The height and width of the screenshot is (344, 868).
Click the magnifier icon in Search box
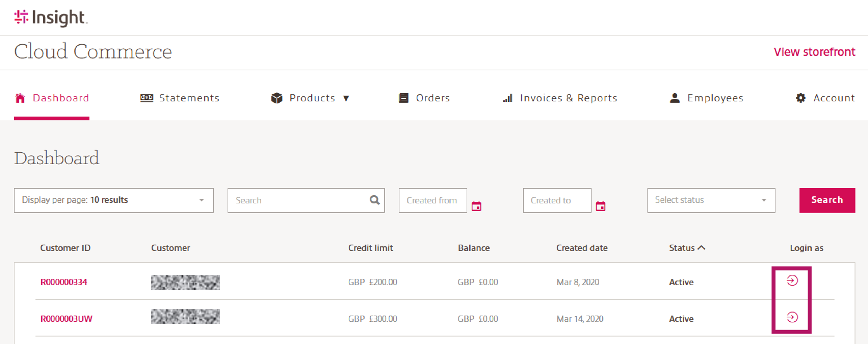click(x=374, y=200)
